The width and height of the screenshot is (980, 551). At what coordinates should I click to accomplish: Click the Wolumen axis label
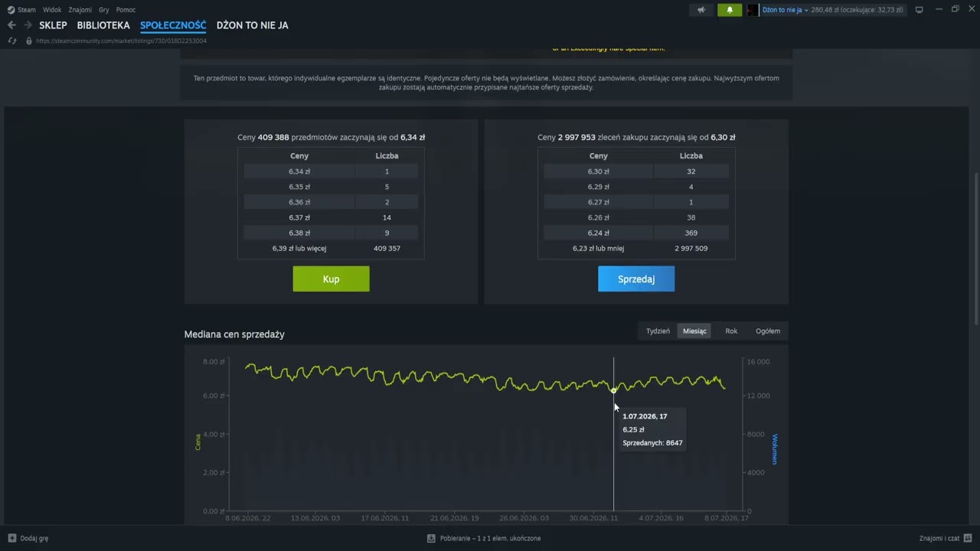coord(774,449)
